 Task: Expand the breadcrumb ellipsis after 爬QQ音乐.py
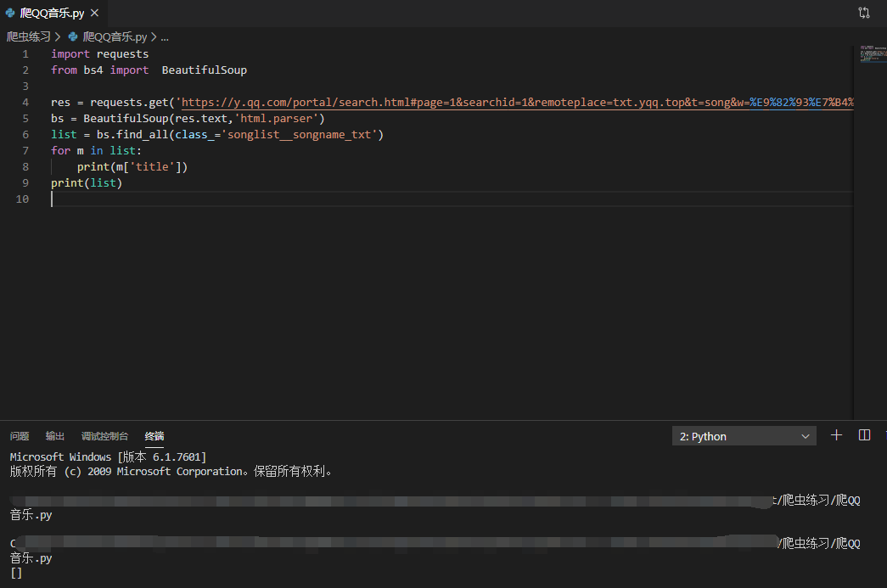(164, 36)
